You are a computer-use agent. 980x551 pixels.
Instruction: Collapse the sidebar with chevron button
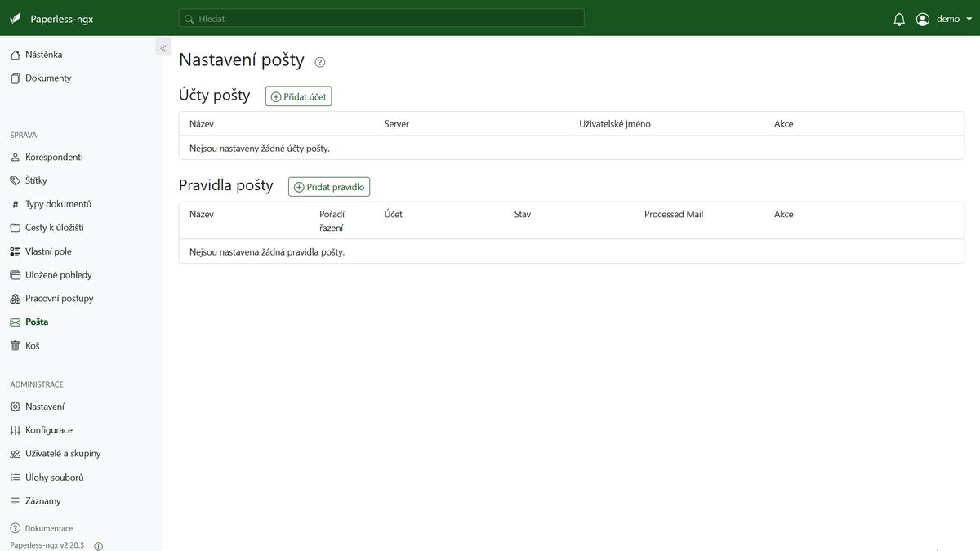pyautogui.click(x=163, y=48)
